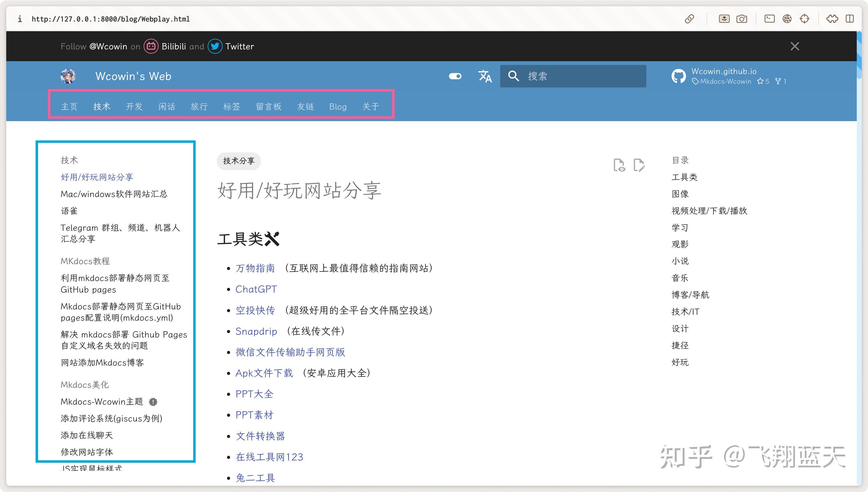
Task: Select the split view icon in toolbar
Action: tap(850, 19)
